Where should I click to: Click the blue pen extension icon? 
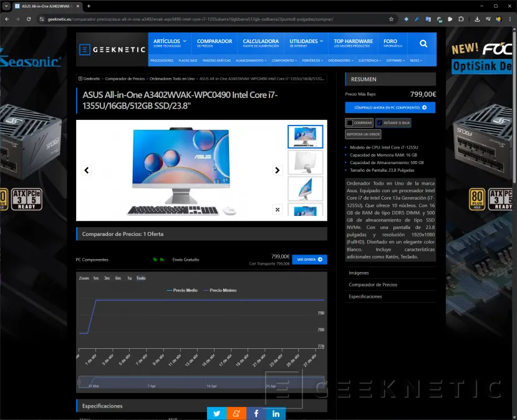tap(417, 19)
